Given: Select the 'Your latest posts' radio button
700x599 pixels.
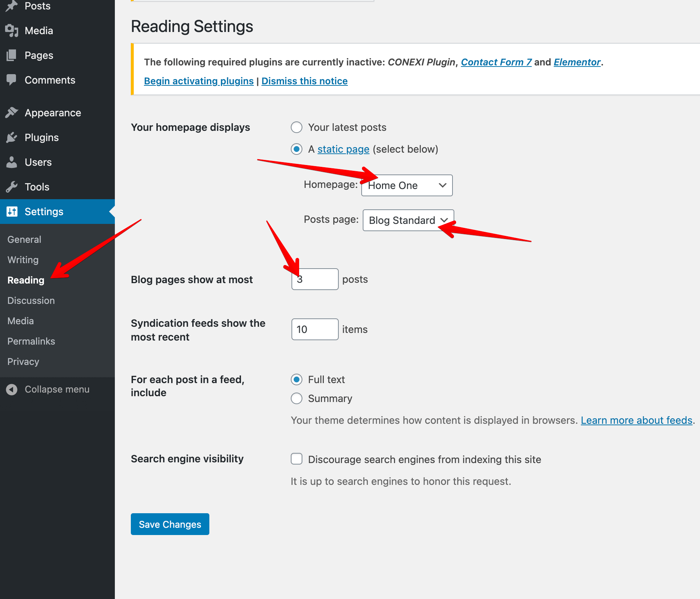Looking at the screenshot, I should [297, 127].
